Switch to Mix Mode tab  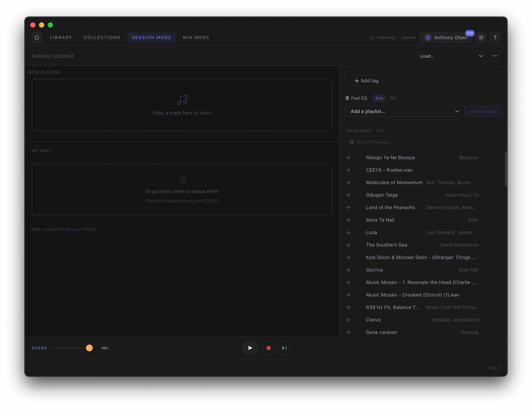tap(196, 37)
